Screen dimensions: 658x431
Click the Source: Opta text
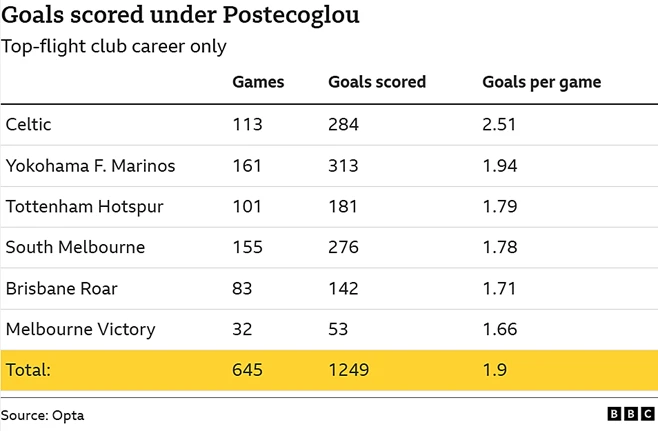click(42, 415)
